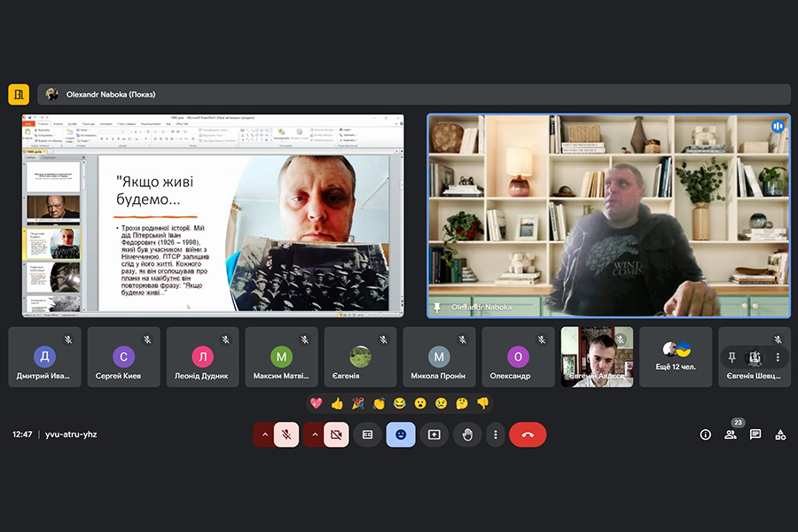Send laughing with tears reaction
798x532 pixels.
[x=400, y=403]
